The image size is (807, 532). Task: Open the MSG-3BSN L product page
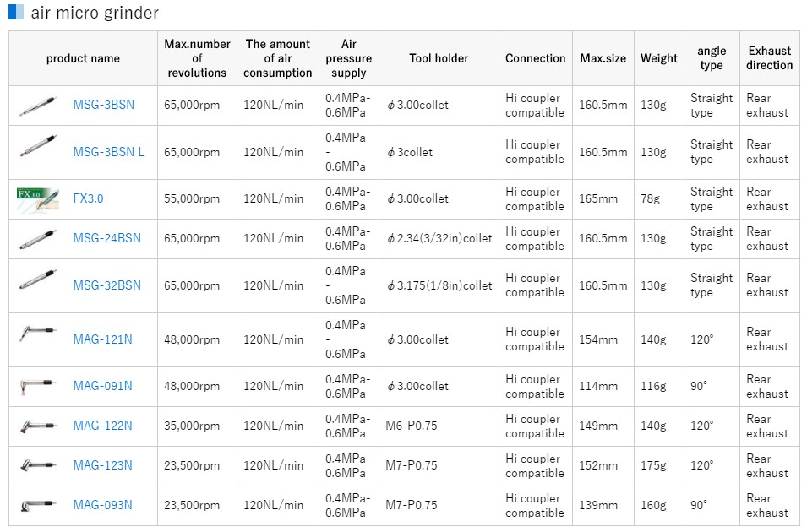click(108, 152)
